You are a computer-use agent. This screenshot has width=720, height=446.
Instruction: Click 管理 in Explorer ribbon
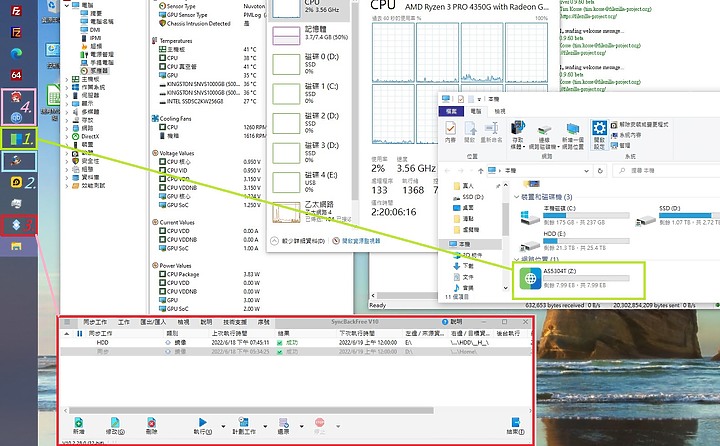pos(620,145)
